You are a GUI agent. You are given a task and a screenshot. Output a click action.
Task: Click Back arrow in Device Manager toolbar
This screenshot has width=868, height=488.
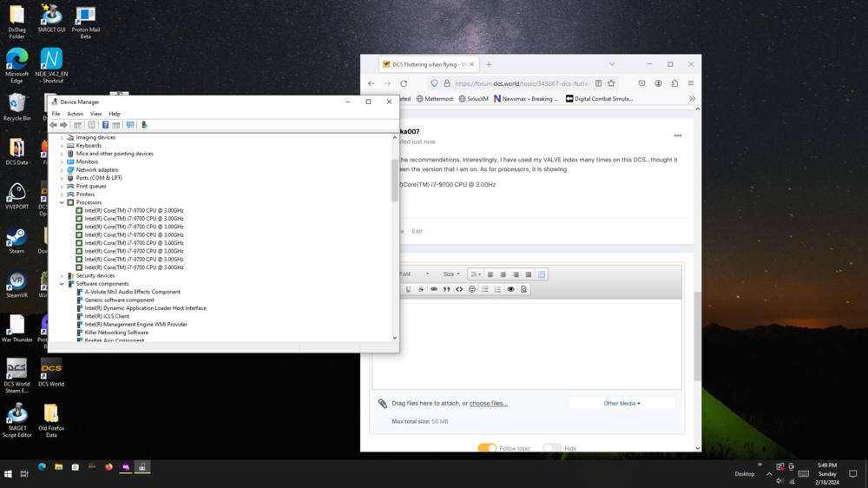(x=53, y=125)
